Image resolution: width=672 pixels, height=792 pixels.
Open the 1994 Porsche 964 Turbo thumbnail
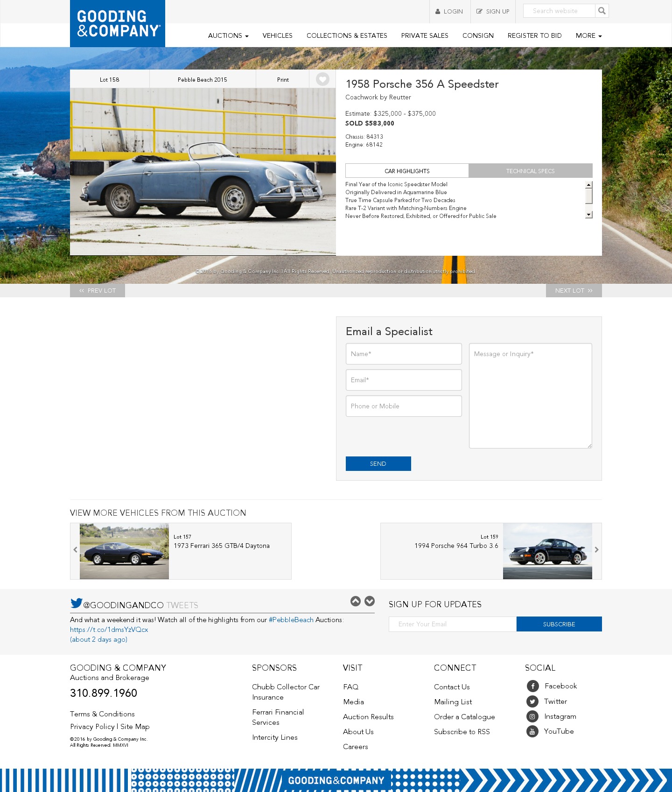(x=547, y=551)
